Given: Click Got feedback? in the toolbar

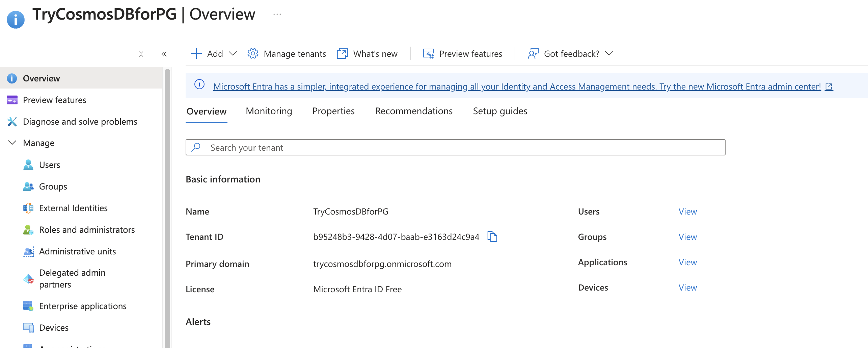Looking at the screenshot, I should coord(572,54).
